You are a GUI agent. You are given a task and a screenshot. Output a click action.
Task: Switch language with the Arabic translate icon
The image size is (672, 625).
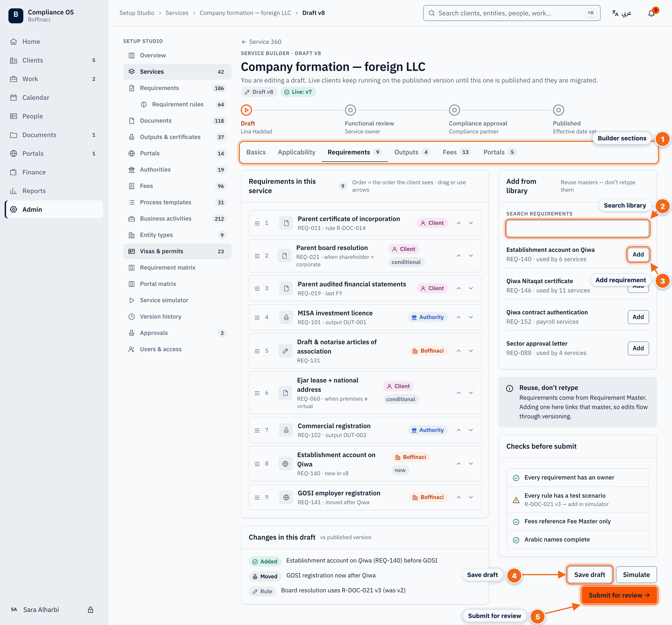[621, 13]
